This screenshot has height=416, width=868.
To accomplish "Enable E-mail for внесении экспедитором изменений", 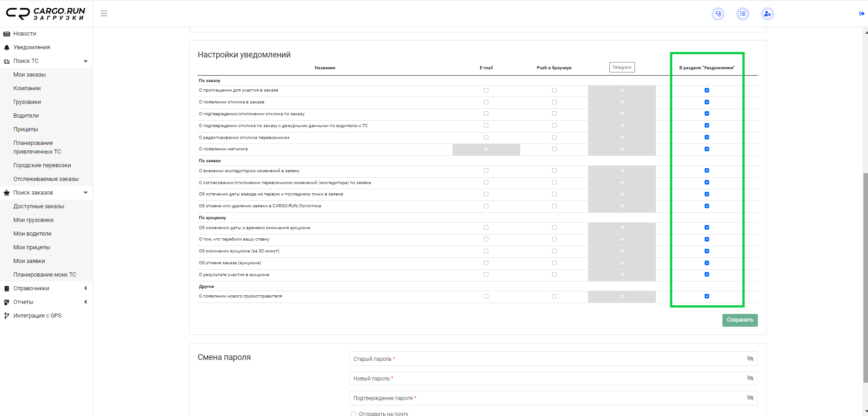I will pyautogui.click(x=486, y=170).
